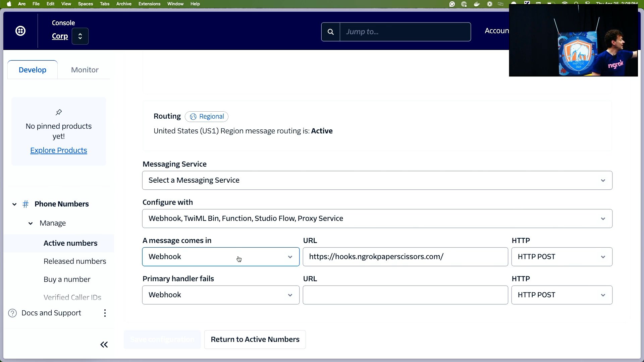Viewport: 644px width, 362px height.
Task: Select Manage in sidebar
Action: tap(53, 223)
